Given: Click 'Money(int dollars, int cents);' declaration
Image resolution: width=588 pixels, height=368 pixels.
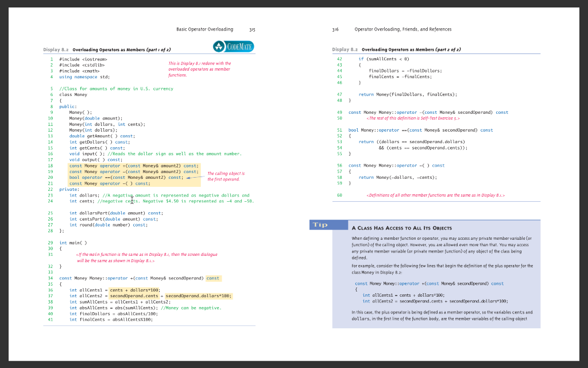Looking at the screenshot, I should pyautogui.click(x=107, y=124).
